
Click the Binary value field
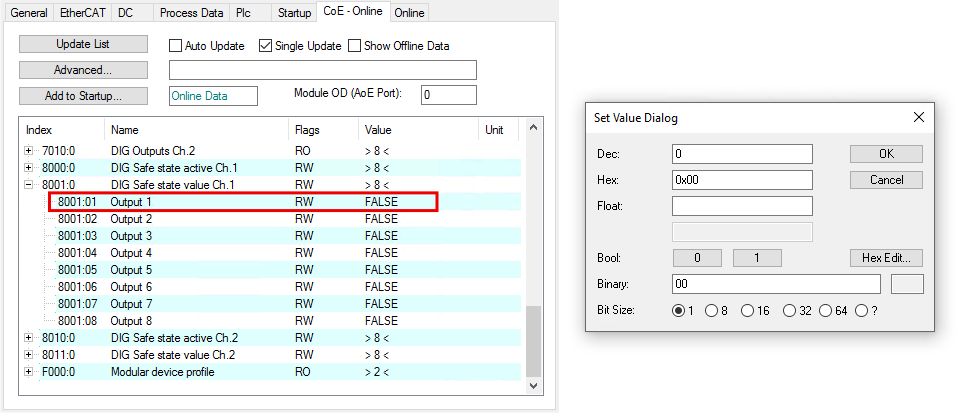[777, 284]
